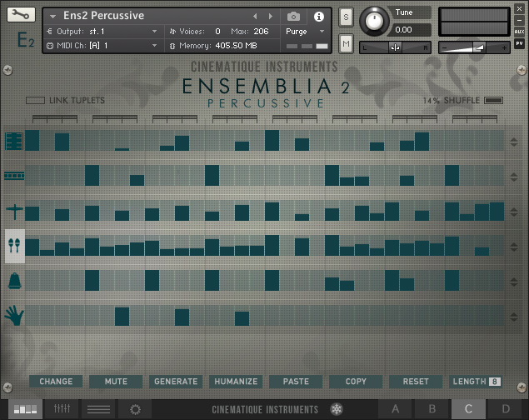Toggle first step of hand clap row
The height and width of the screenshot is (420, 529).
tap(32, 316)
